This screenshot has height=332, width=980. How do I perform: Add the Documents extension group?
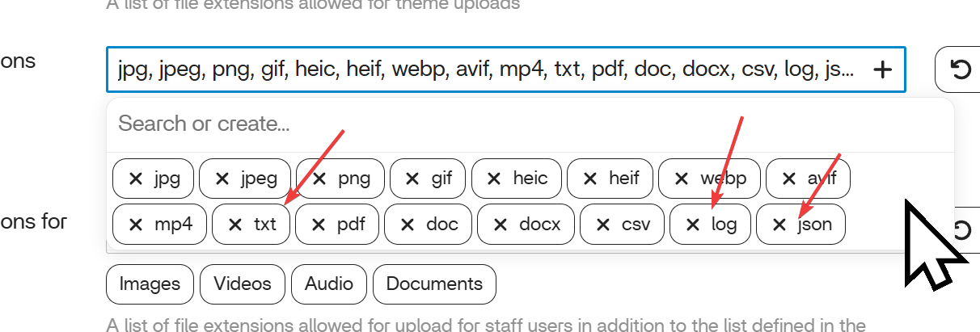434,284
